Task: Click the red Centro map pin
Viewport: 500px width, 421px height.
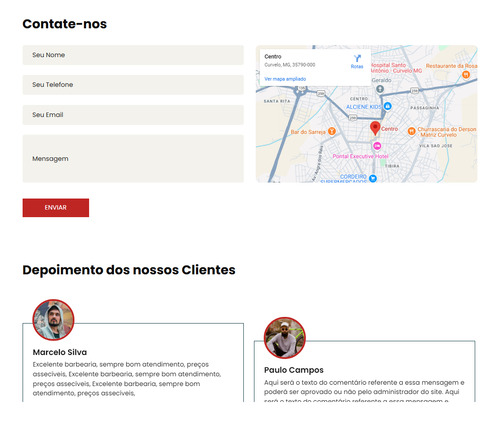Action: coord(375,128)
